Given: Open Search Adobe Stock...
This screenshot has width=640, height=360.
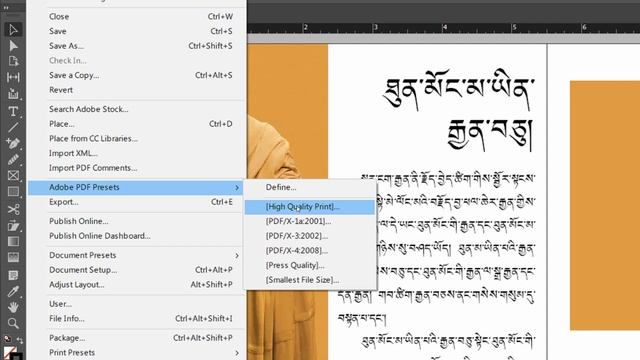Looking at the screenshot, I should (x=136, y=109).
